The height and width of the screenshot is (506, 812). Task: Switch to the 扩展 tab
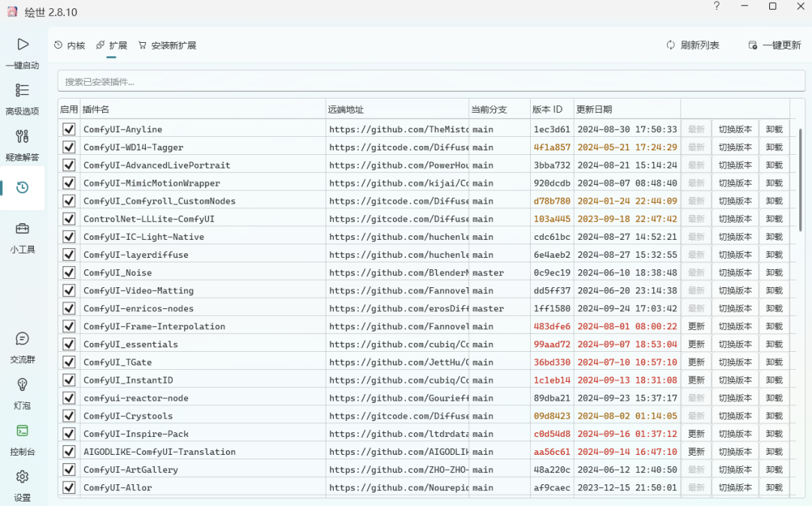(x=111, y=46)
